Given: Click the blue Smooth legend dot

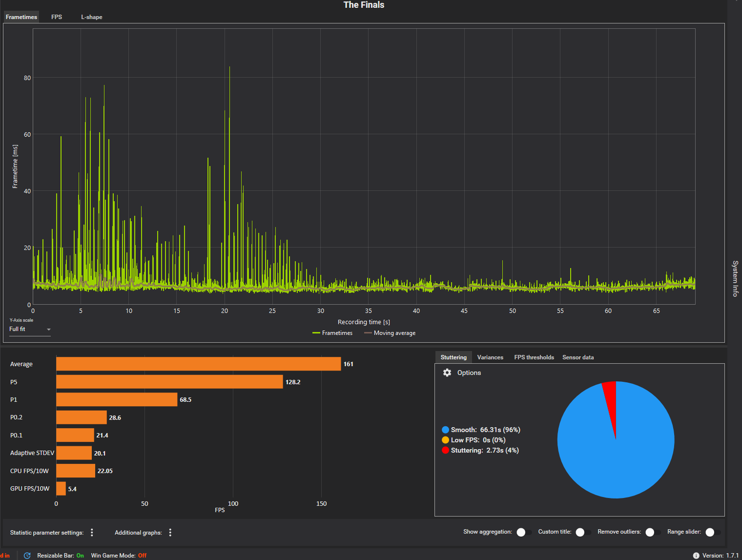Looking at the screenshot, I should (445, 430).
